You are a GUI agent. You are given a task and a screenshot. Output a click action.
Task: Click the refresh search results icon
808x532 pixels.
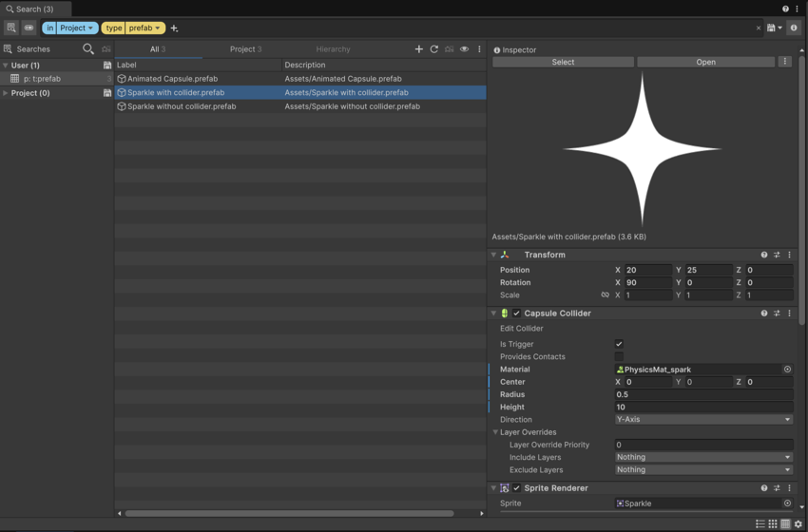click(434, 49)
